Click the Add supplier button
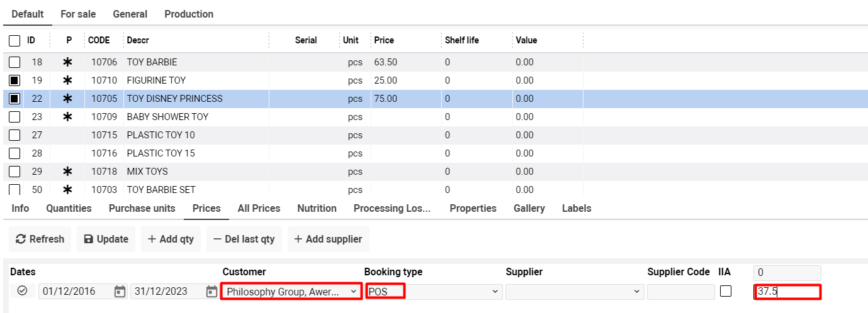Screen dimensions: 868x313 point(329,239)
